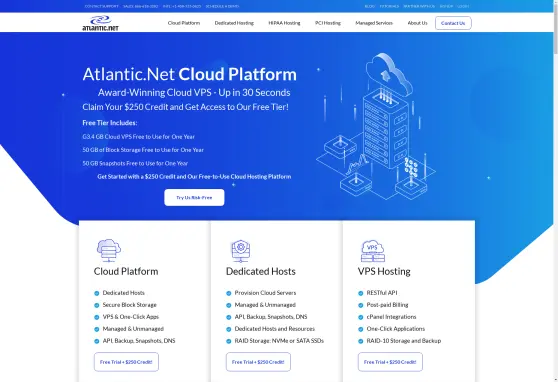Viewport: 558px width, 382px height.
Task: Click 'cPanel Integrations' list item
Action: pyautogui.click(x=391, y=317)
